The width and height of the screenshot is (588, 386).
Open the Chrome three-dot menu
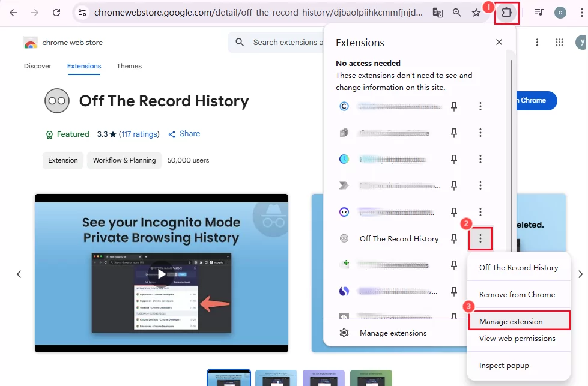[581, 13]
